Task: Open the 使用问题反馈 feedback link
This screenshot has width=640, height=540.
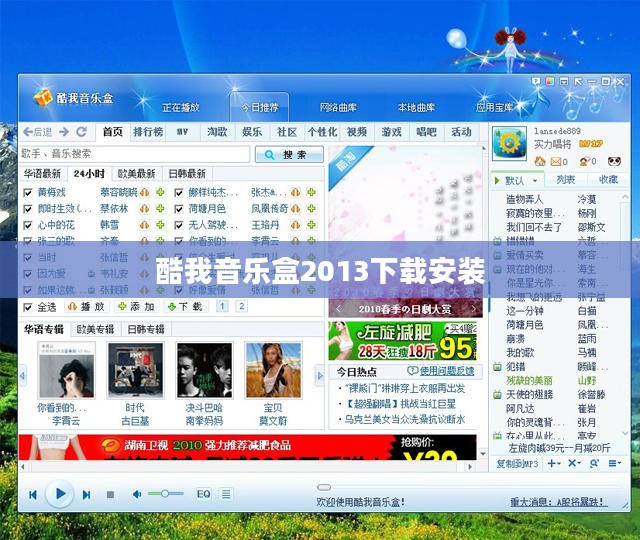Action: (x=447, y=371)
